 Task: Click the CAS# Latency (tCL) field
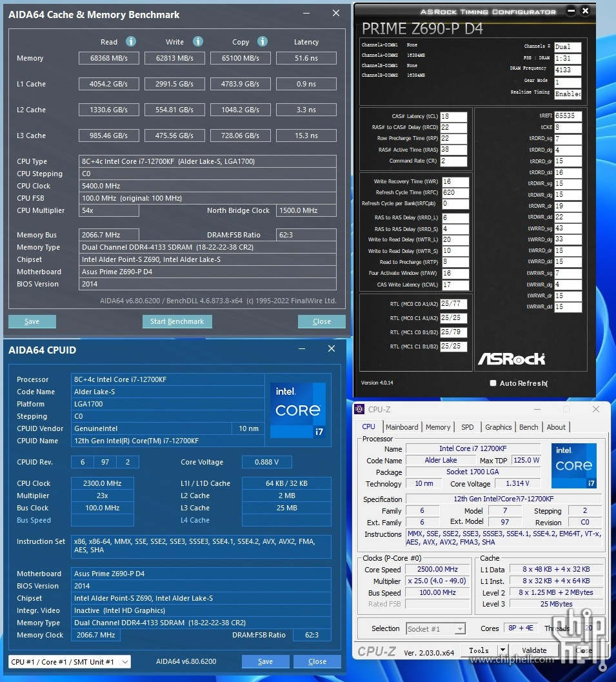(453, 117)
